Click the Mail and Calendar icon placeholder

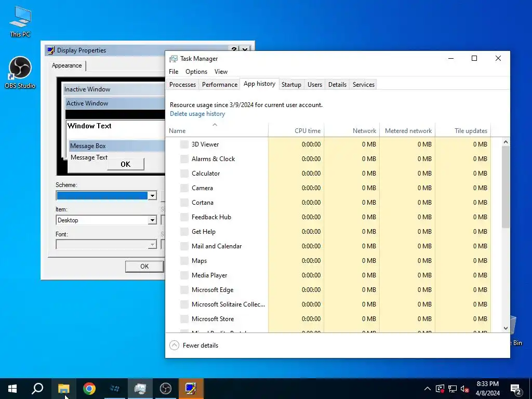coord(184,246)
